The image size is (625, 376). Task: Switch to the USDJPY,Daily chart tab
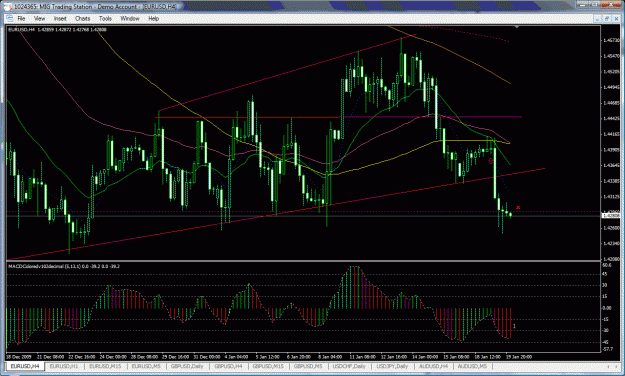point(392,366)
